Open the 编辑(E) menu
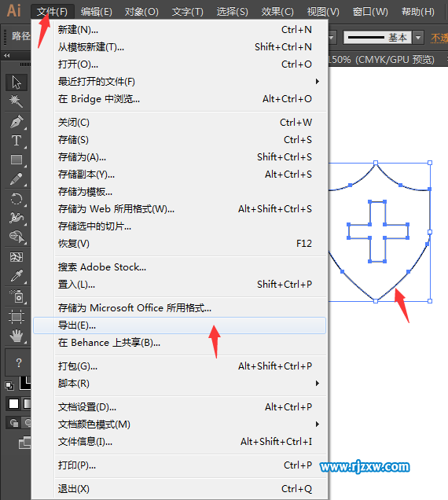Screen dimensions: 448x500 coord(97,12)
